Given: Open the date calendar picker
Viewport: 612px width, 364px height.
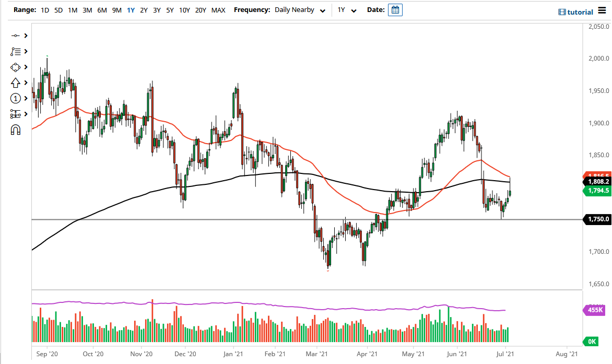Looking at the screenshot, I should coord(395,10).
